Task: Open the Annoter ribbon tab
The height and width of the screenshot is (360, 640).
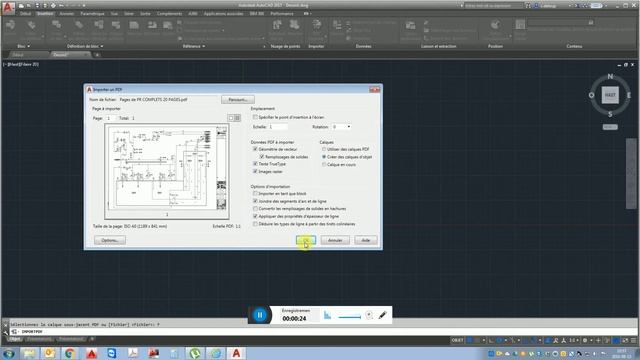Action: 67,13
